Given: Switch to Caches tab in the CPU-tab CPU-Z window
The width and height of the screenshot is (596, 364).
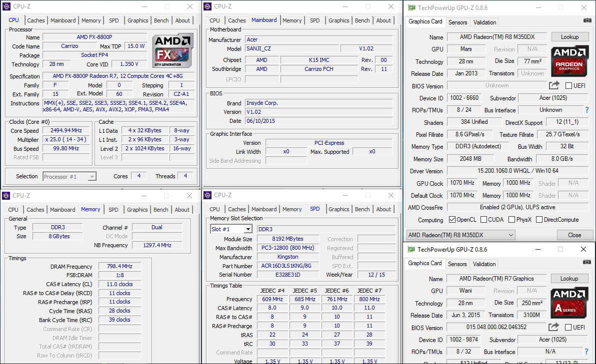Looking at the screenshot, I should click(35, 20).
